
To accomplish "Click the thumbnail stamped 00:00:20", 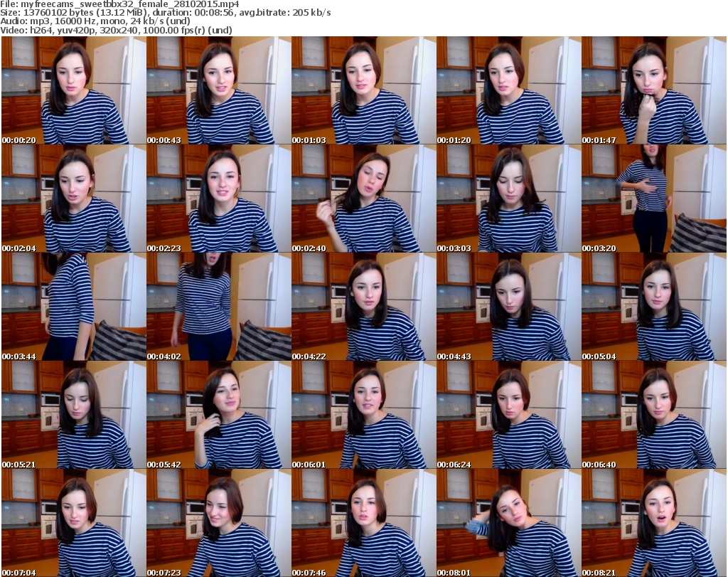I will pos(74,90).
